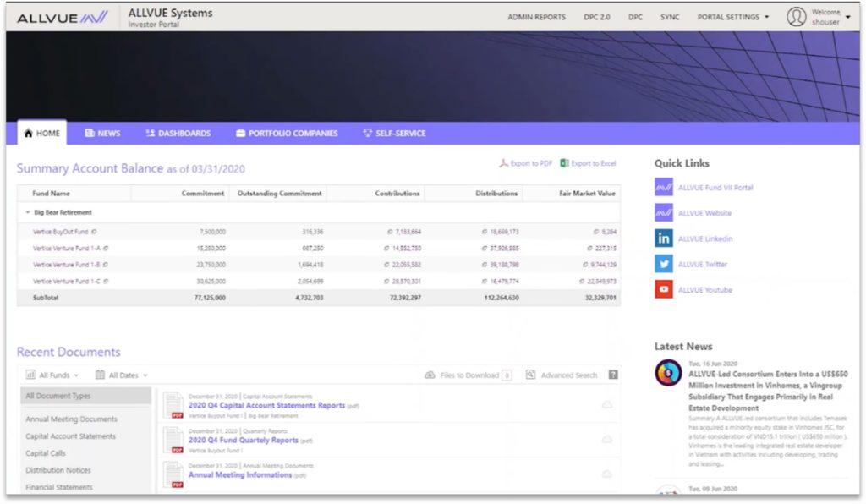Open the Portfolio Companies tab
This screenshot has width=866, height=504.
tap(286, 133)
